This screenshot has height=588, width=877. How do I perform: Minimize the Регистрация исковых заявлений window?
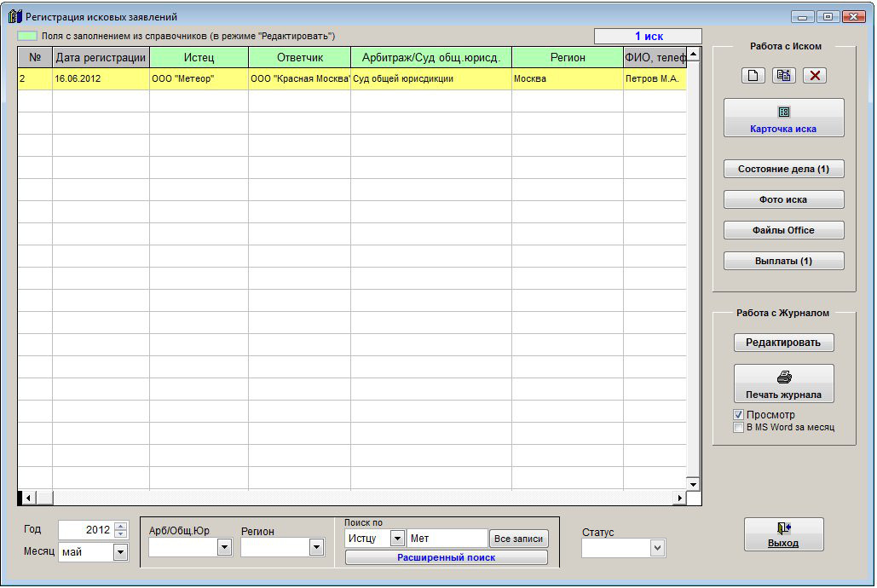pyautogui.click(x=802, y=17)
